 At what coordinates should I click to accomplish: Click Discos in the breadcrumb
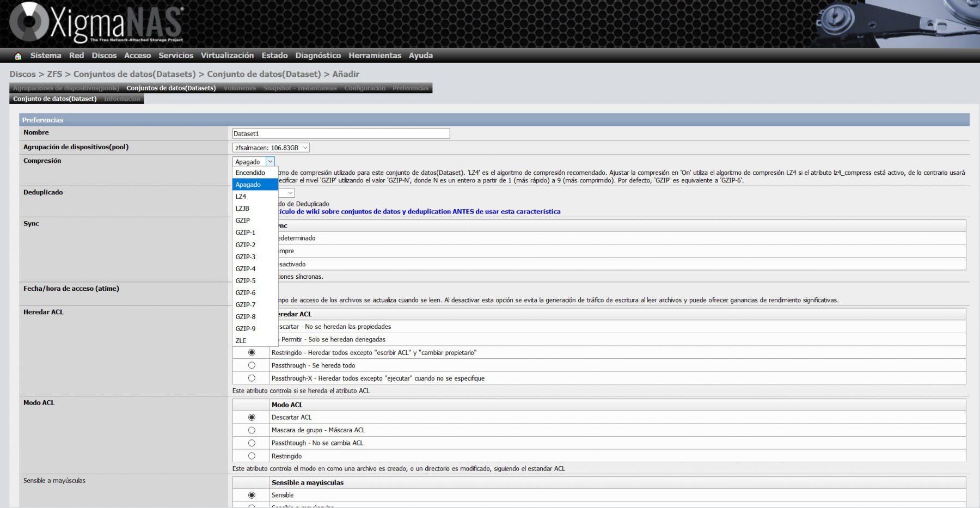pyautogui.click(x=22, y=74)
